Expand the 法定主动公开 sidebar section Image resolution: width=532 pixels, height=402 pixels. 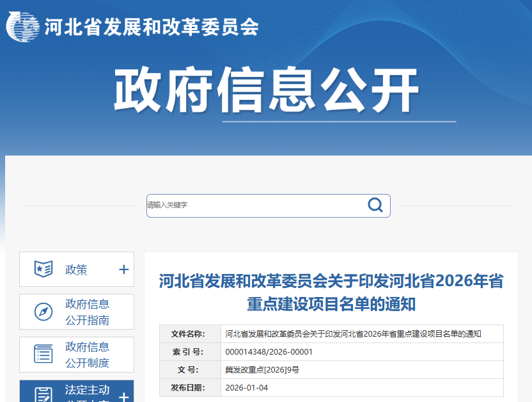pos(123,397)
